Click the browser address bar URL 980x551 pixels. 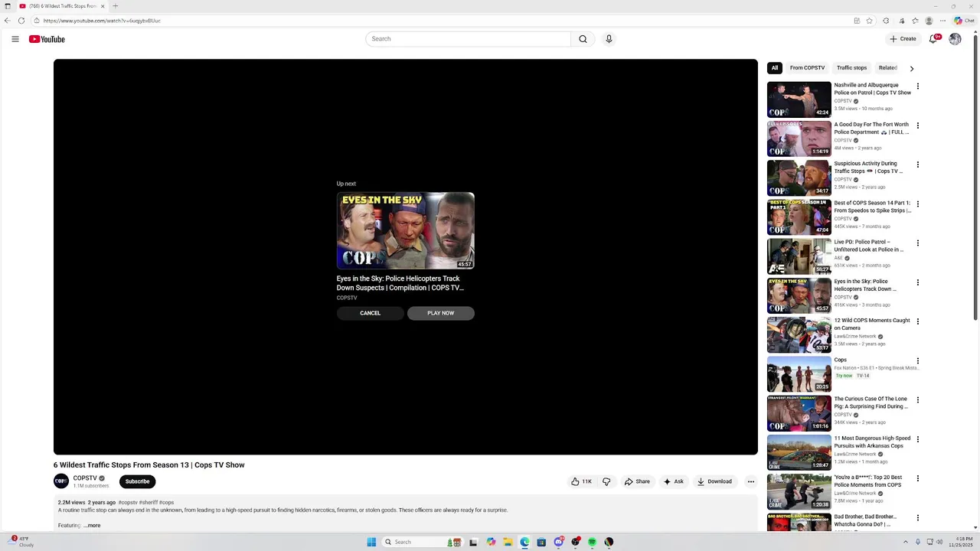pyautogui.click(x=102, y=21)
